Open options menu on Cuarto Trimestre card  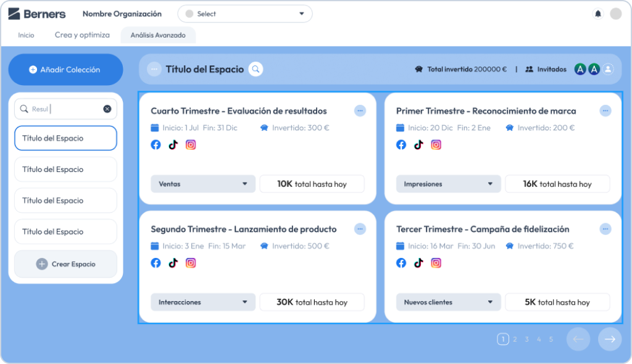[x=360, y=110]
